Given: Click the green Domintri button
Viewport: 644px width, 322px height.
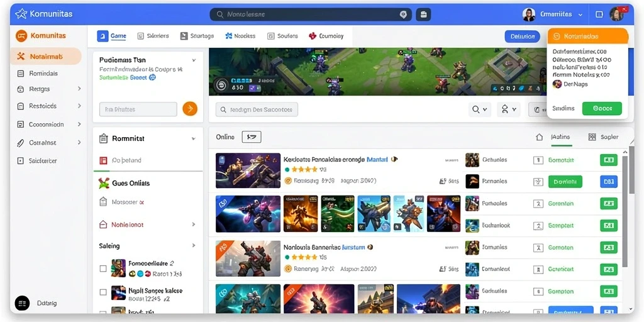Looking at the screenshot, I should coord(565,181).
